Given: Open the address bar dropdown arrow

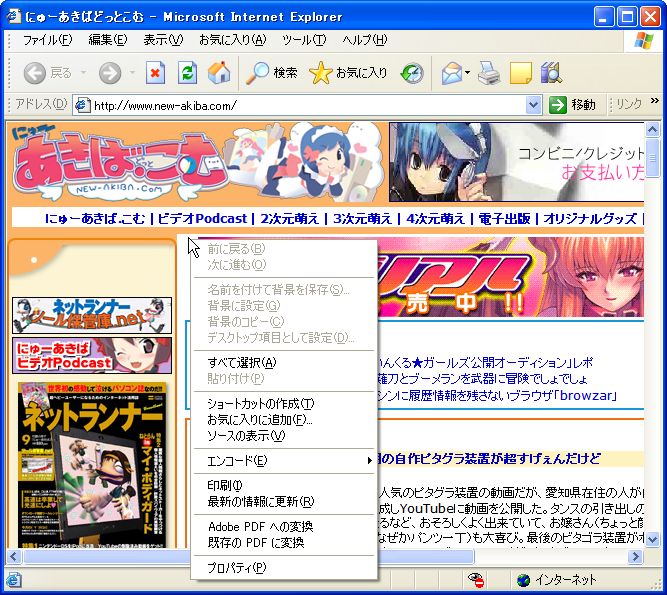Looking at the screenshot, I should pyautogui.click(x=533, y=105).
